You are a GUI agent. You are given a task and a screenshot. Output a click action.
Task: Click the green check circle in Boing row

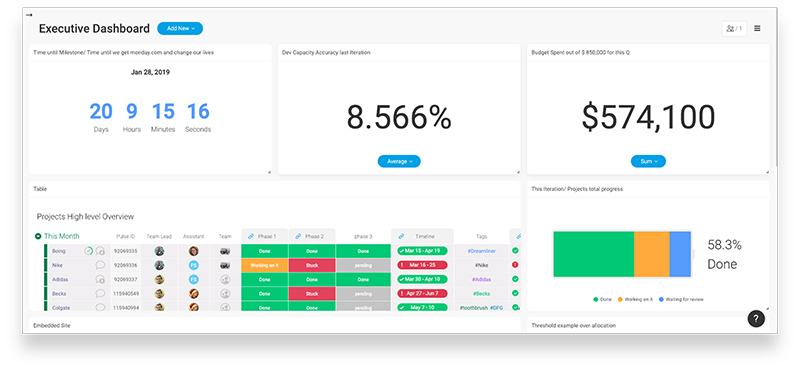(x=89, y=251)
